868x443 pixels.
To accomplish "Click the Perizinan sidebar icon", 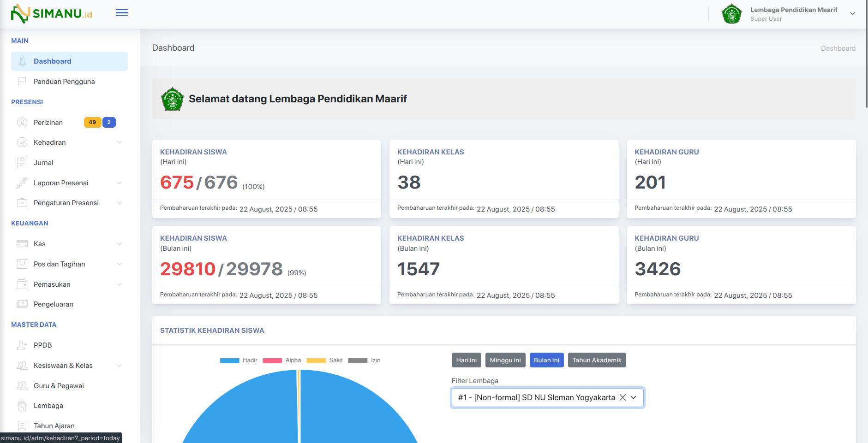I will coord(22,122).
